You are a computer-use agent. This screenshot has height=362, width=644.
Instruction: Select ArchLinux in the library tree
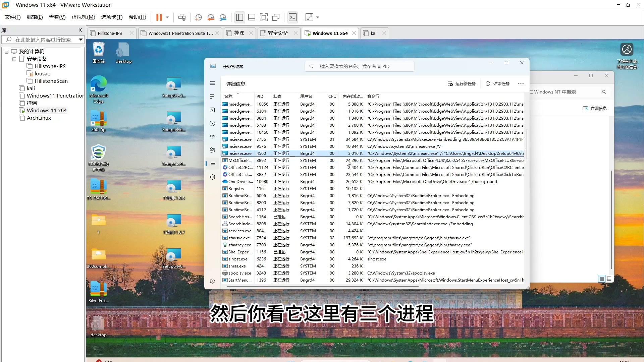point(39,118)
